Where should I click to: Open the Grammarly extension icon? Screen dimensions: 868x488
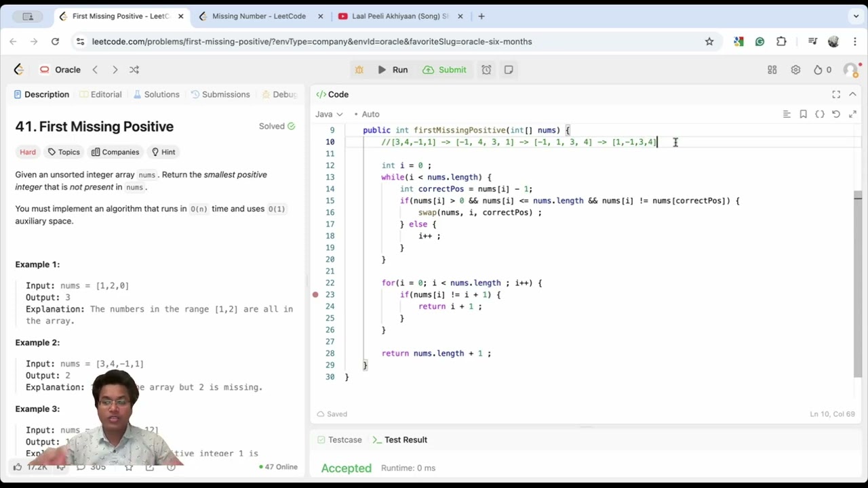759,41
